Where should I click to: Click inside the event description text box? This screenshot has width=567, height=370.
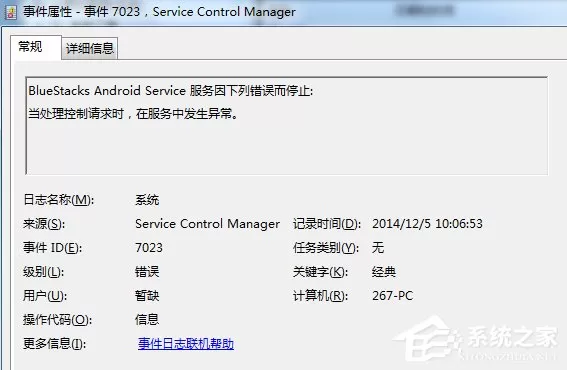[287, 126]
